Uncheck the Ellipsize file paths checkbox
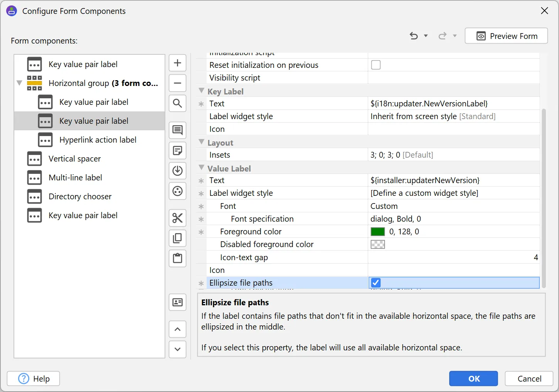 pos(376,283)
